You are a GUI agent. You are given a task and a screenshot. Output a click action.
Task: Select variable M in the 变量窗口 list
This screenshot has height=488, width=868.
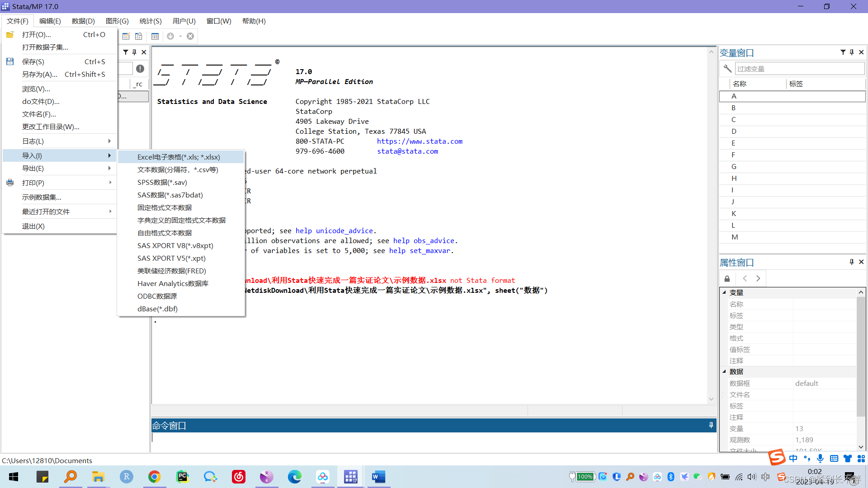pos(792,237)
